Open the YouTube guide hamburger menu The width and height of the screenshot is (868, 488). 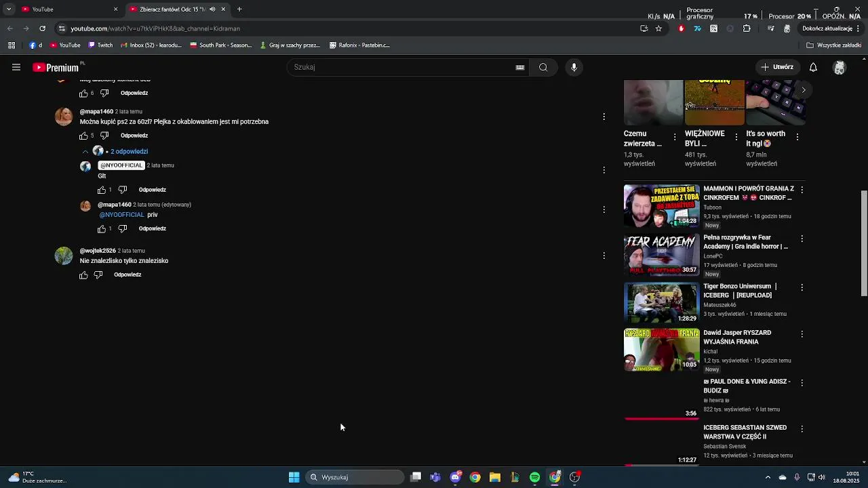pyautogui.click(x=16, y=67)
